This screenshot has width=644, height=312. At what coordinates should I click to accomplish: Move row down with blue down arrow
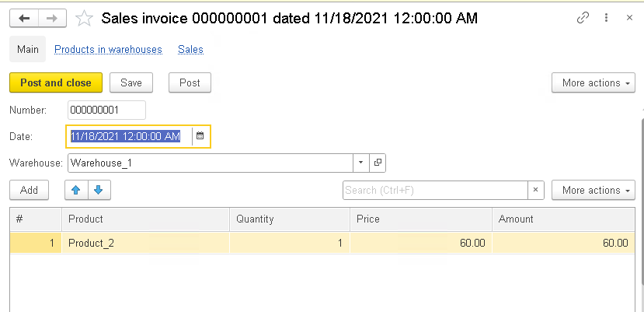click(x=99, y=190)
